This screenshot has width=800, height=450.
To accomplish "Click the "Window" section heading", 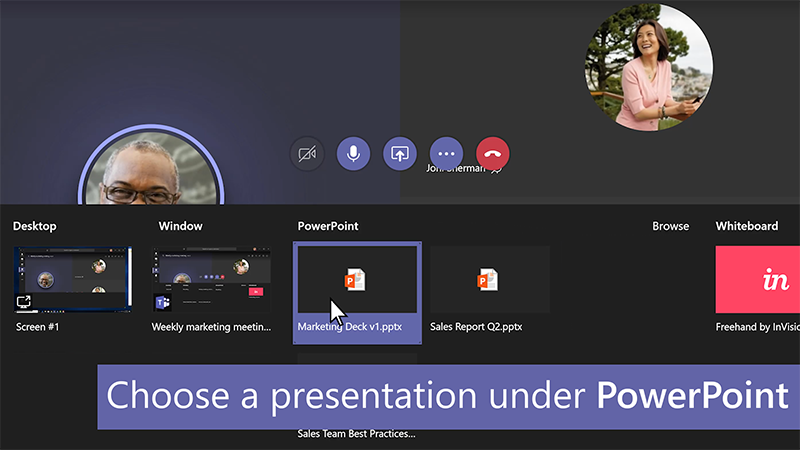I will [181, 226].
